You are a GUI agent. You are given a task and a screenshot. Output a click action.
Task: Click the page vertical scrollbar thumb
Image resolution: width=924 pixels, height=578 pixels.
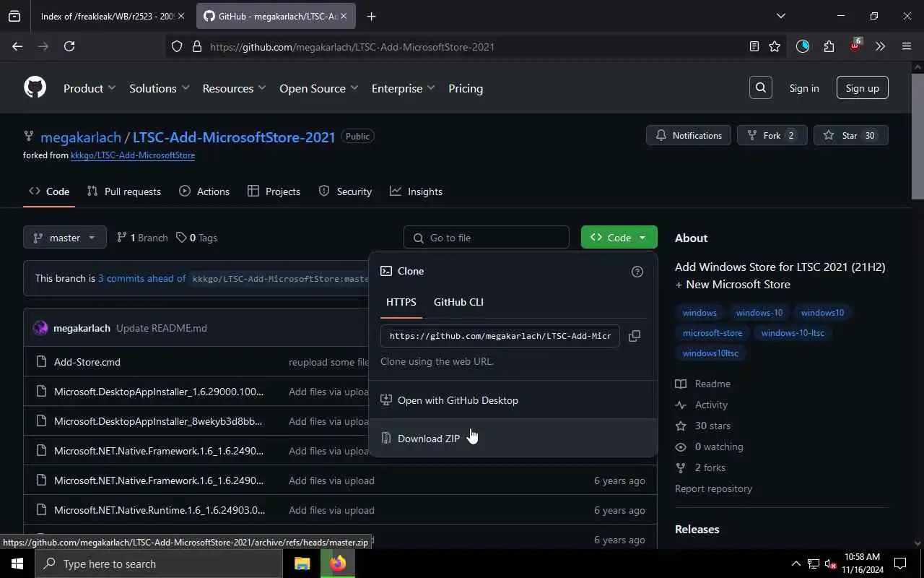[x=918, y=135]
